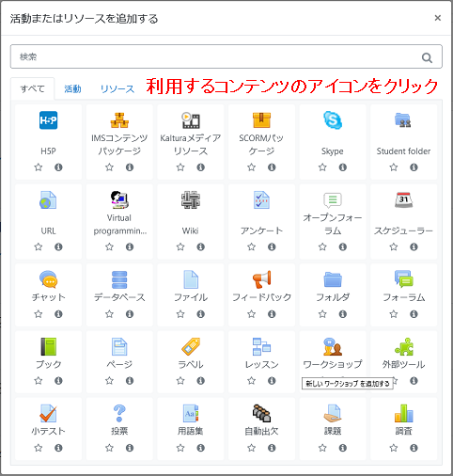Toggle favorite star for フォーラム

(394, 314)
